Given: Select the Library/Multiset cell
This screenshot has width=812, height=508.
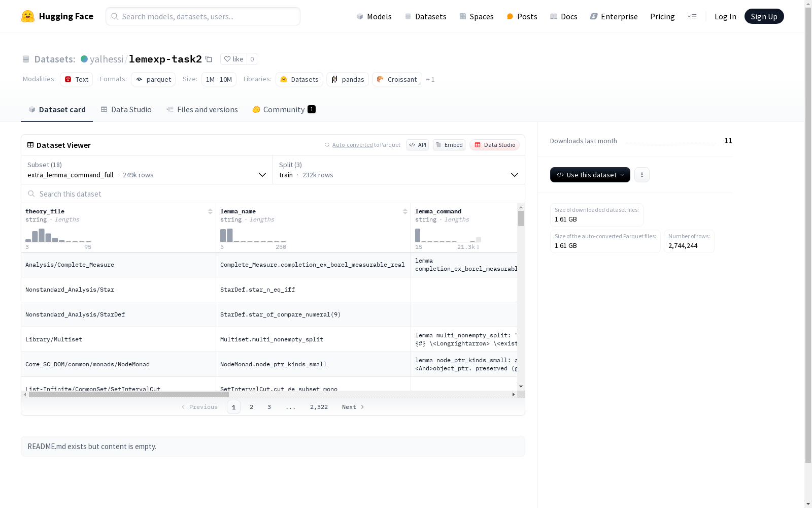Looking at the screenshot, I should (119, 339).
